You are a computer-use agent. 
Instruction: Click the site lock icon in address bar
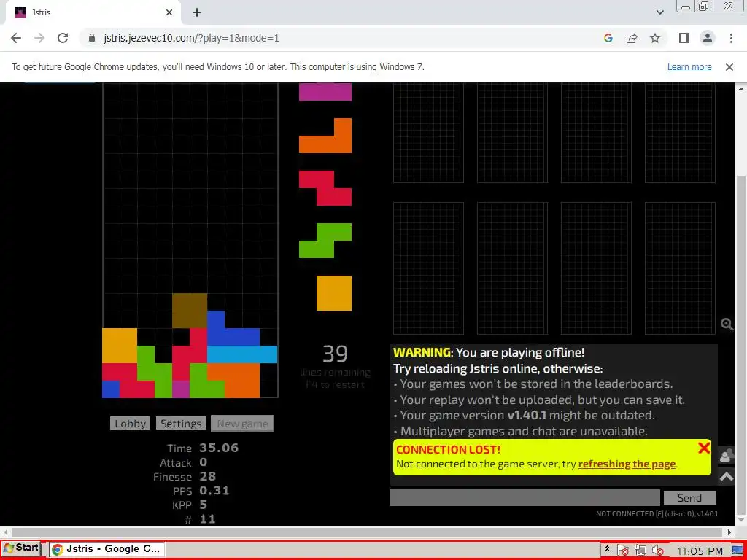click(92, 38)
